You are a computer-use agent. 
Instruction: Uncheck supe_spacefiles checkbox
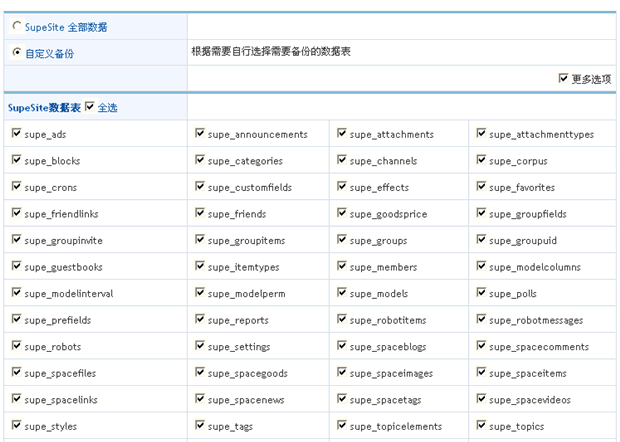pyautogui.click(x=16, y=371)
